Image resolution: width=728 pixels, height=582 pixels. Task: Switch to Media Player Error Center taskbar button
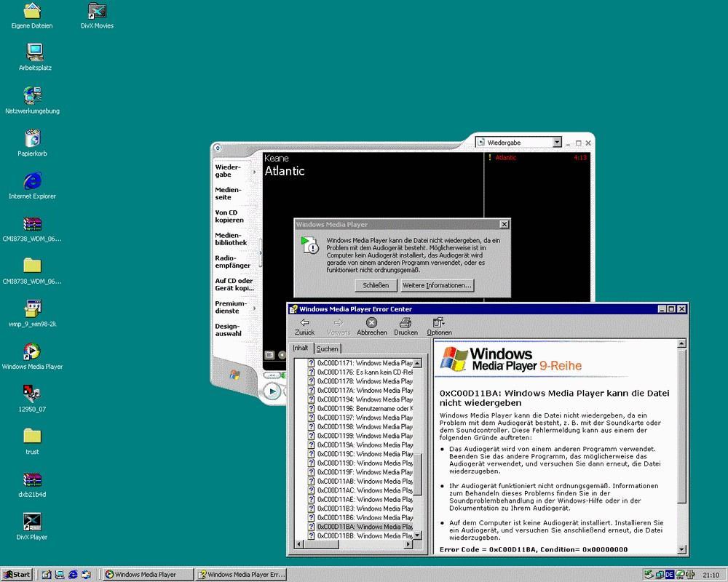[x=241, y=575]
